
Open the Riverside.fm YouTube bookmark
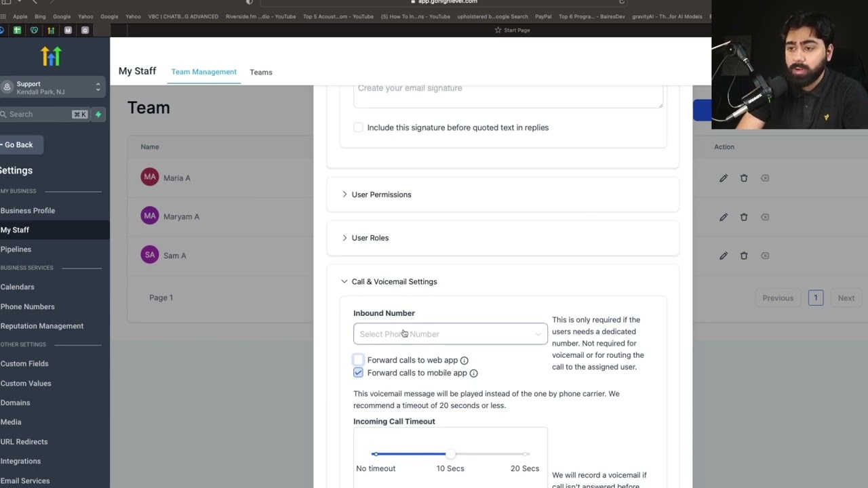(x=260, y=16)
